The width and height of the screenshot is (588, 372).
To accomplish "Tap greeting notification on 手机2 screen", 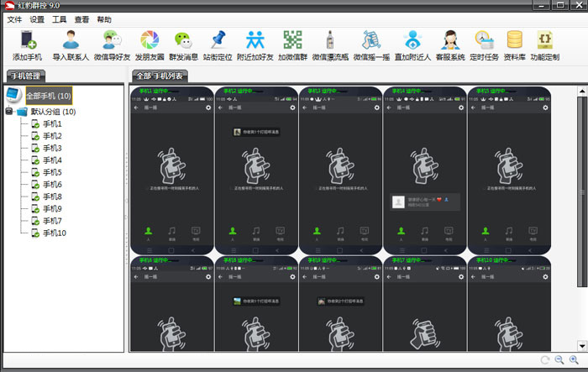I will pyautogui.click(x=256, y=132).
